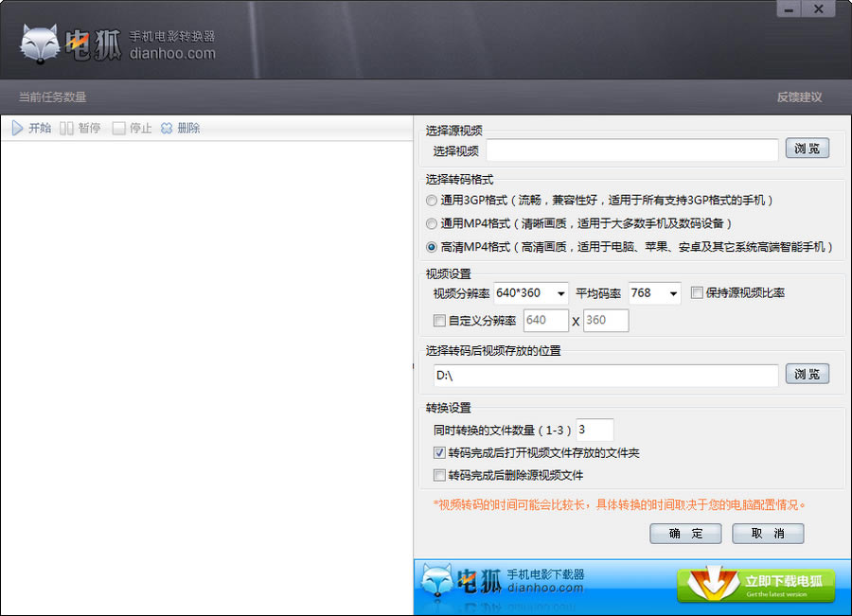Select the 通用MP4格式 radio button
The image size is (852, 616).
434,224
